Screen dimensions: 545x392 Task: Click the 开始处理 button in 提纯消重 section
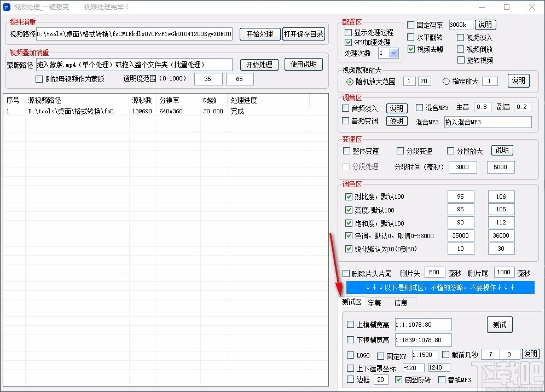pyautogui.click(x=260, y=34)
